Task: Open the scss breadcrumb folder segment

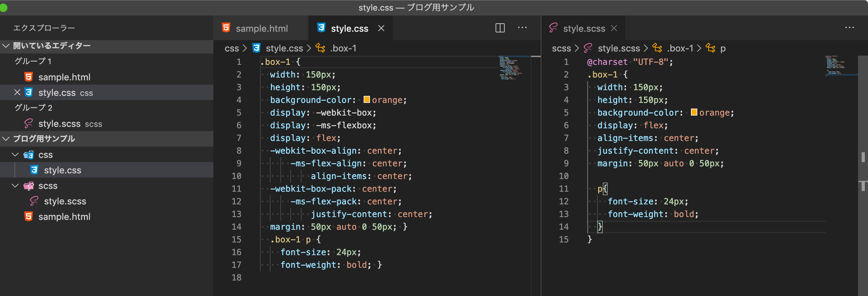Action: coord(561,48)
